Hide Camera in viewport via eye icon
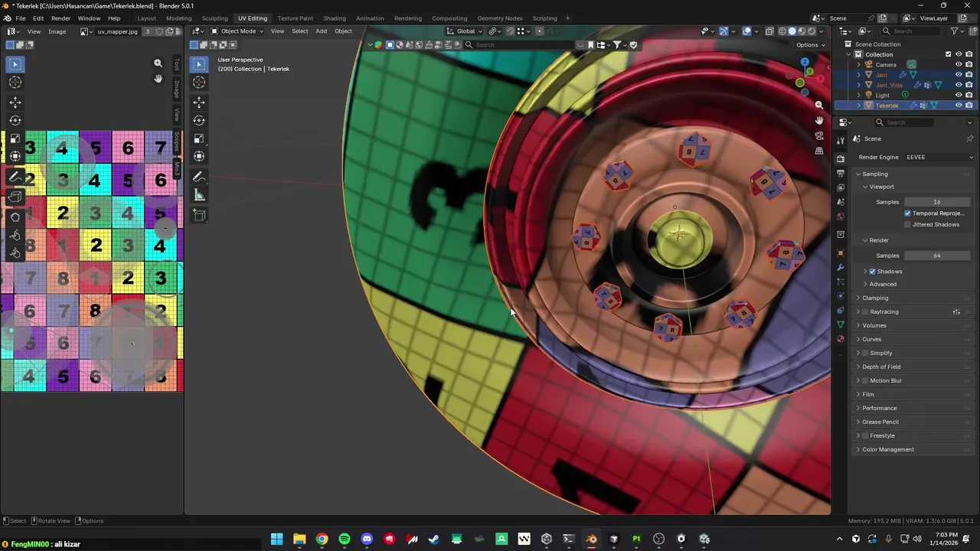 [x=959, y=64]
